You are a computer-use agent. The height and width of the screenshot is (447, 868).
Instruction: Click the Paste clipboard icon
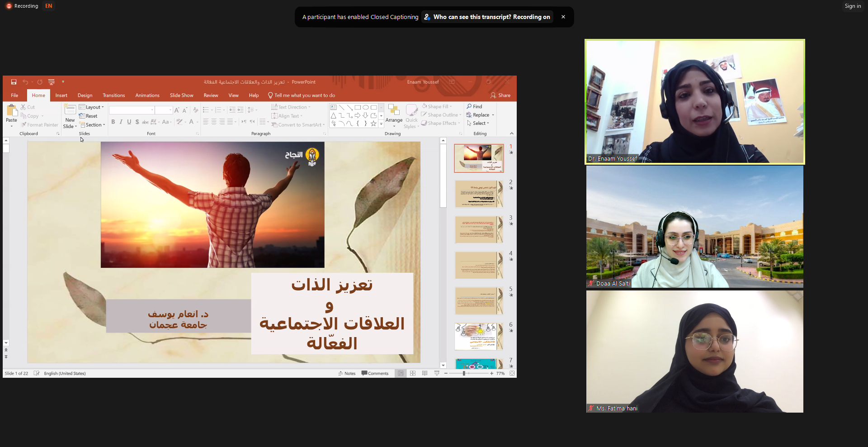point(11,111)
